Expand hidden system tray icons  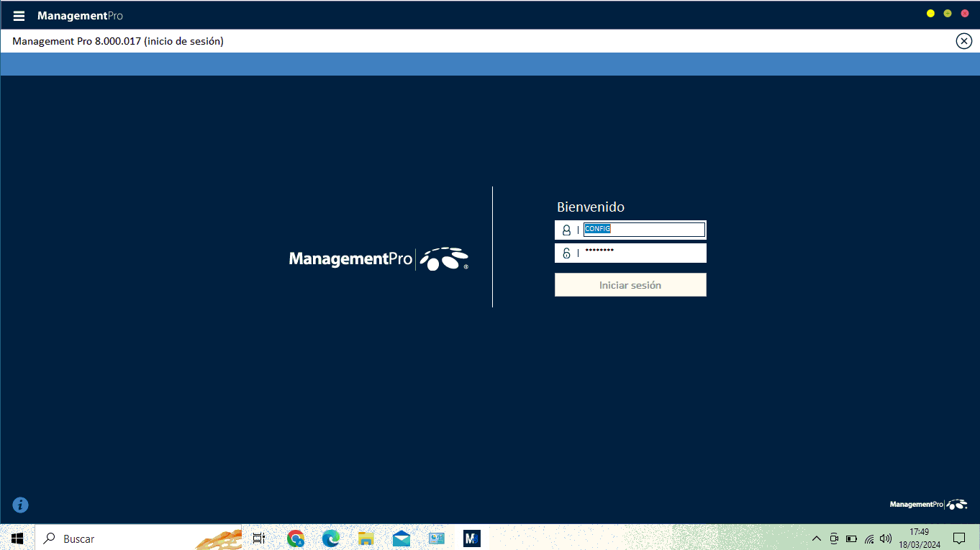pyautogui.click(x=816, y=538)
